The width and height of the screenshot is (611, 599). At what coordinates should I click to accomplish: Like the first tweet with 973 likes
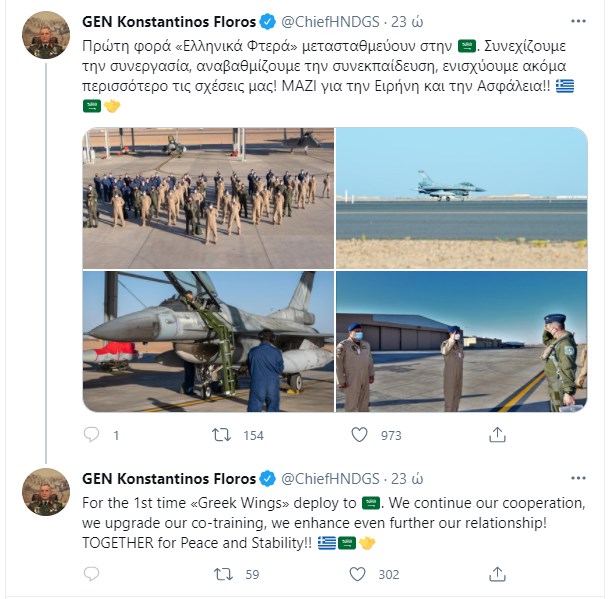pyautogui.click(x=359, y=435)
